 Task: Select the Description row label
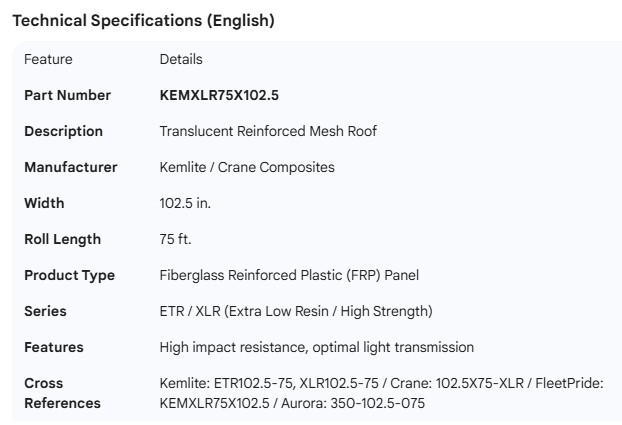point(63,131)
